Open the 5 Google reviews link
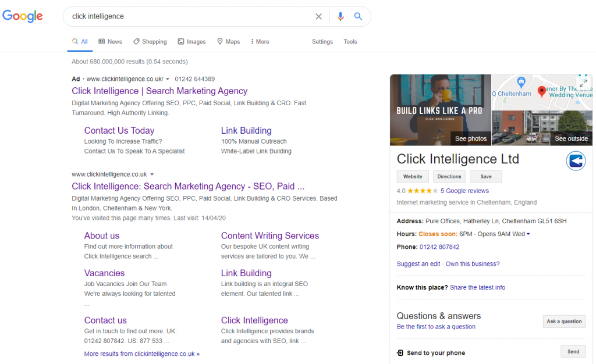The width and height of the screenshot is (596, 364). (x=464, y=190)
